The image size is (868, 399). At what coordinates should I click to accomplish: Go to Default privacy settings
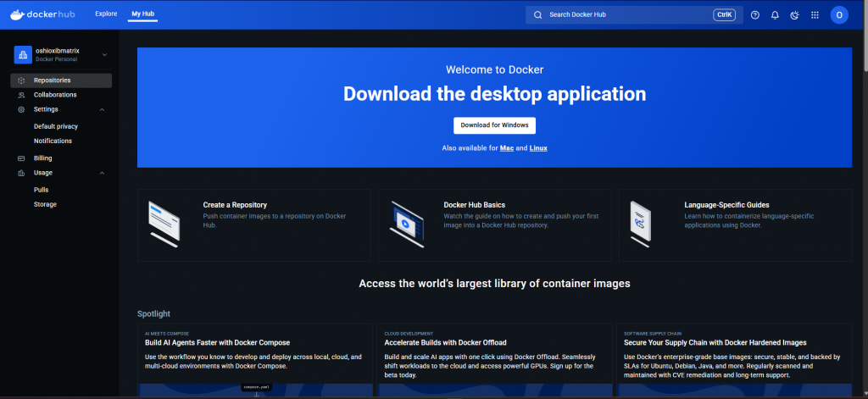[x=56, y=127]
